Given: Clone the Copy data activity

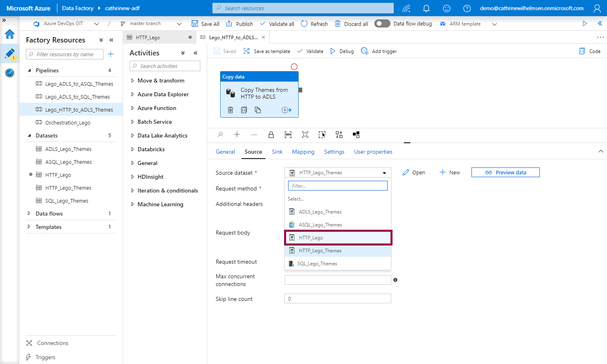Looking at the screenshot, I should pyautogui.click(x=258, y=110).
